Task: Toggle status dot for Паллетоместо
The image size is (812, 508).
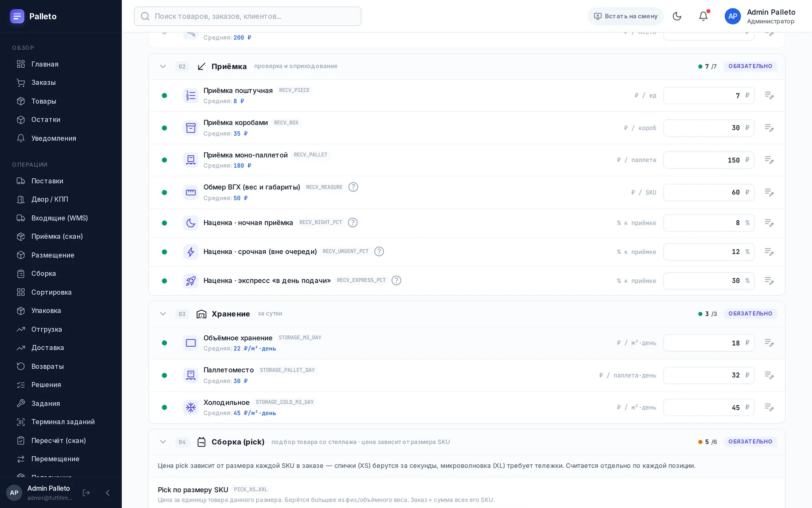Action: pos(165,375)
